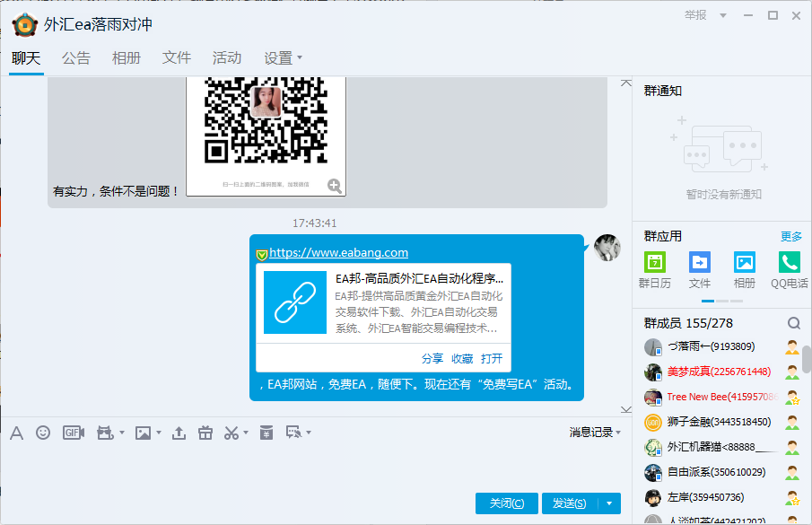Click the 发送(S) button
Viewport: 812px width, 525px height.
[x=570, y=503]
